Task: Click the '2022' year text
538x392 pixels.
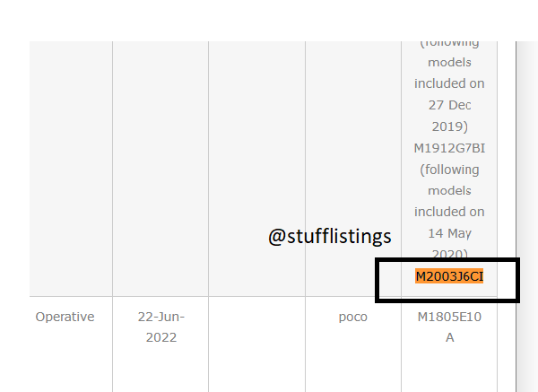Action: click(161, 337)
